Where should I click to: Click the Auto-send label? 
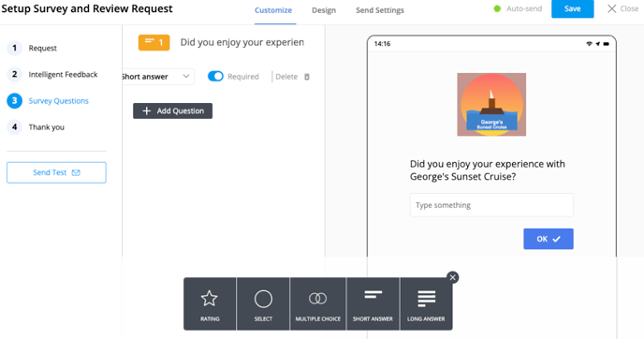pos(524,8)
